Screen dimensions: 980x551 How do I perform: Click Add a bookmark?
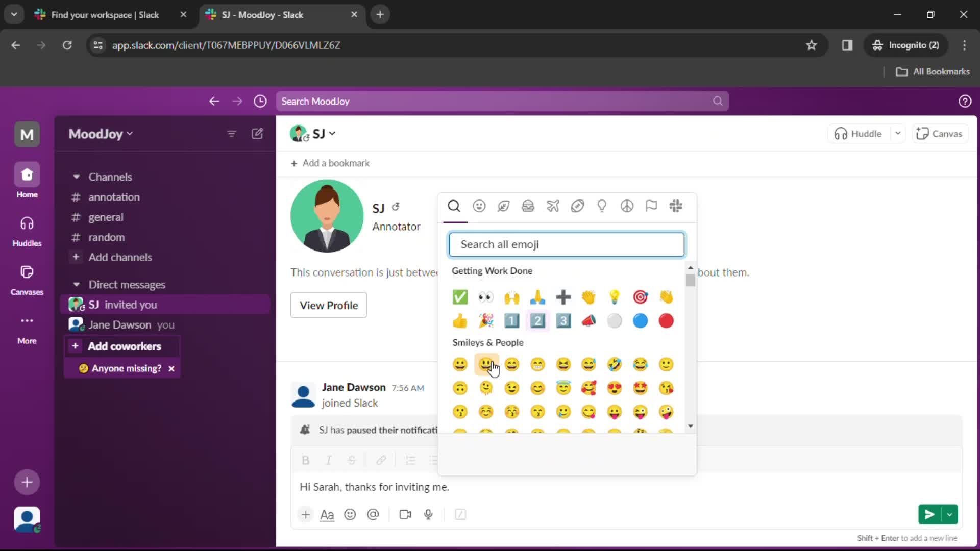[x=330, y=163]
